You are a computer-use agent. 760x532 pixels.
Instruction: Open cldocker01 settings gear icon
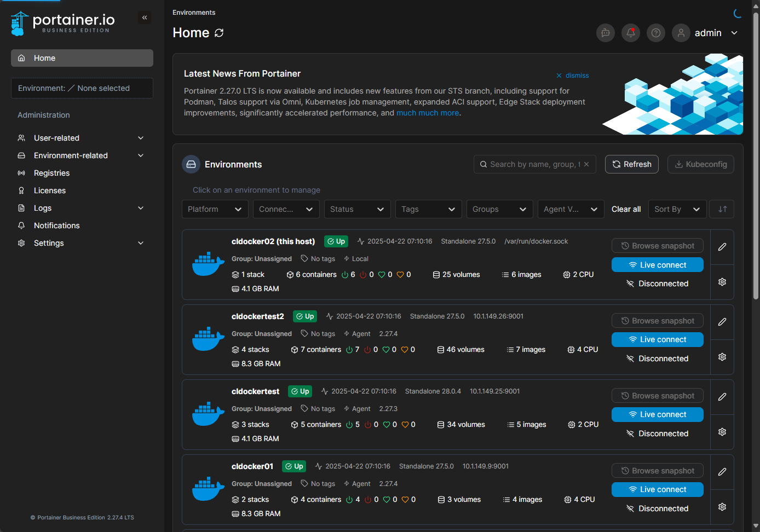click(722, 507)
